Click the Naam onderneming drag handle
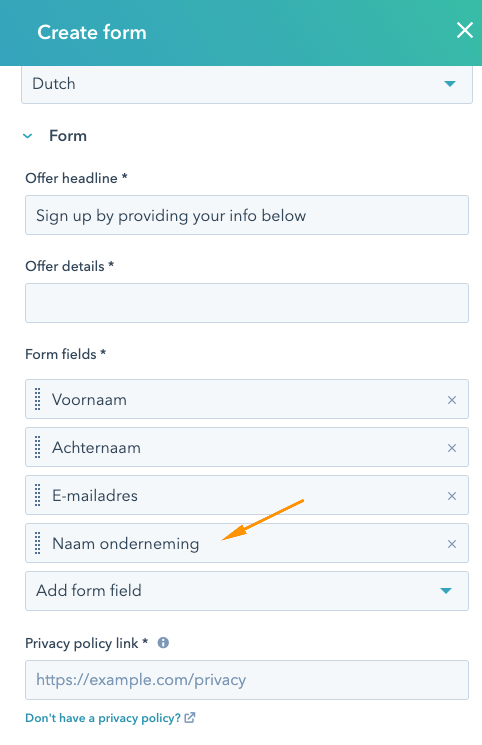Image resolution: width=482 pixels, height=745 pixels. [38, 543]
